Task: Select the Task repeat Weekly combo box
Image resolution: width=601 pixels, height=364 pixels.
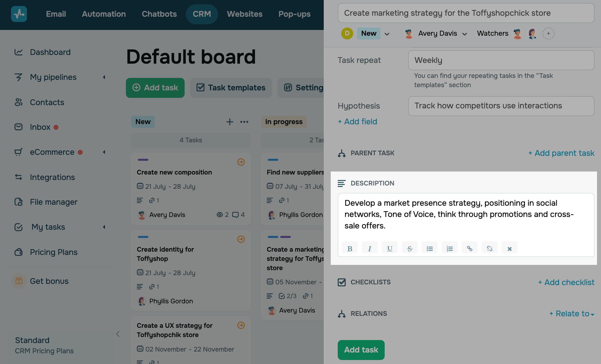Action: (x=501, y=60)
